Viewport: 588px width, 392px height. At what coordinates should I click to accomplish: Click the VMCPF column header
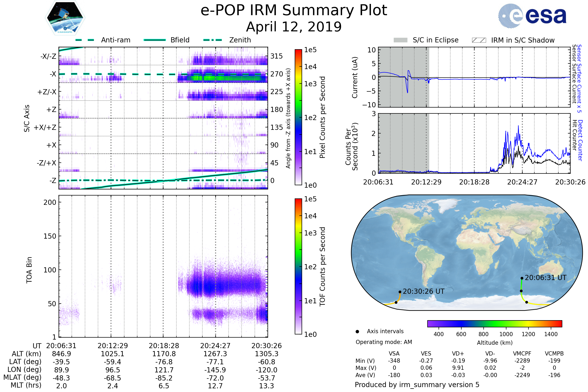point(522,354)
